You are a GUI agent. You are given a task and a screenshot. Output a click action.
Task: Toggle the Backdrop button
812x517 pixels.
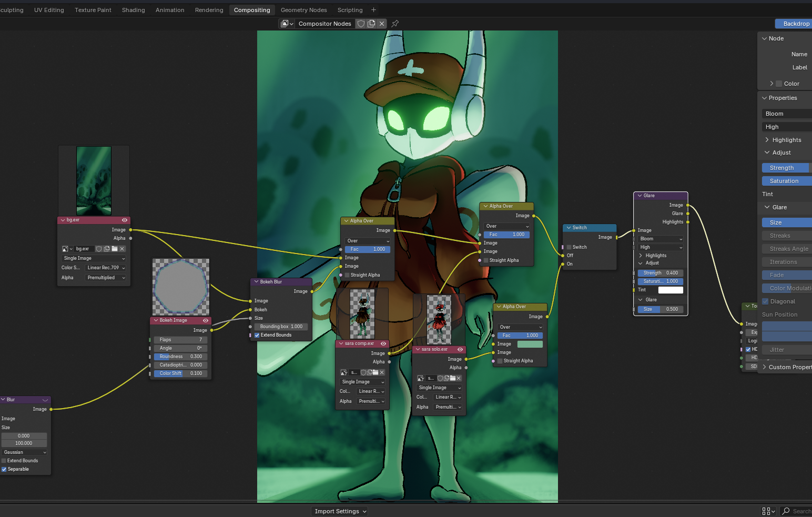point(794,24)
